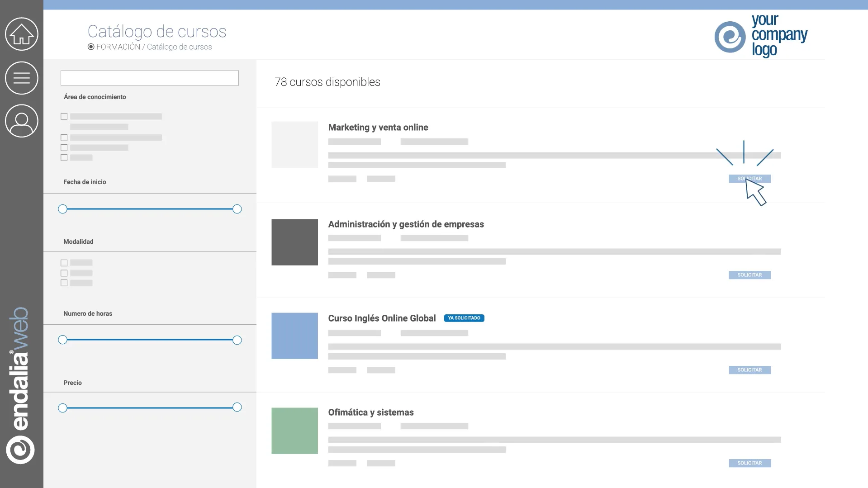The width and height of the screenshot is (868, 488).
Task: Click Curso Inglés Online Global thumbnail
Action: pyautogui.click(x=295, y=336)
